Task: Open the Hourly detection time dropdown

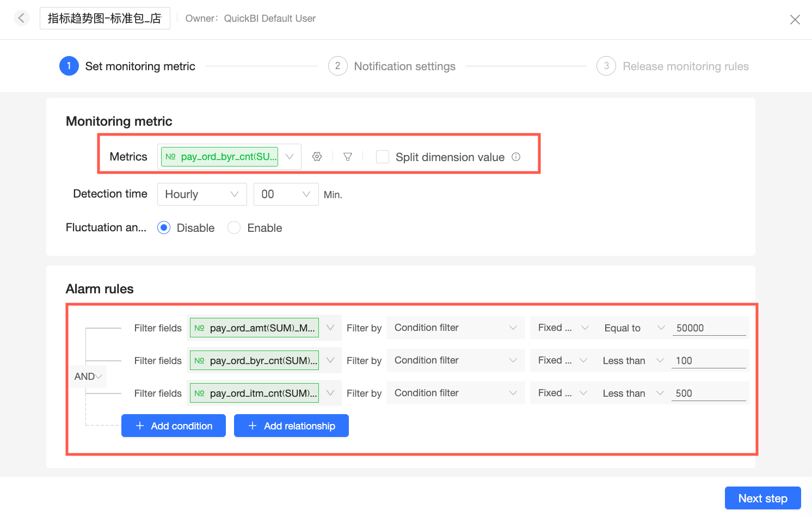Action: click(202, 194)
